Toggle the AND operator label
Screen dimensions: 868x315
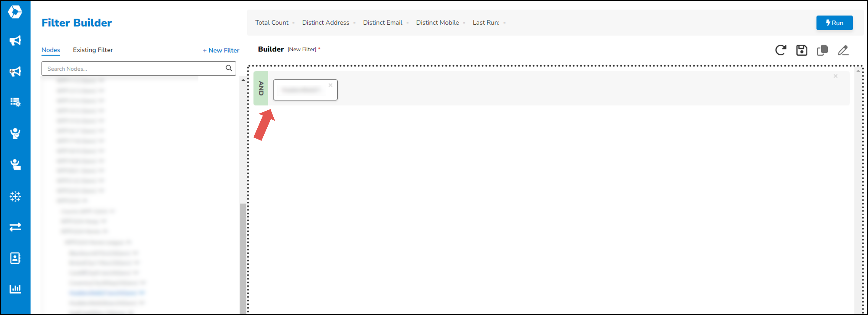[261, 88]
